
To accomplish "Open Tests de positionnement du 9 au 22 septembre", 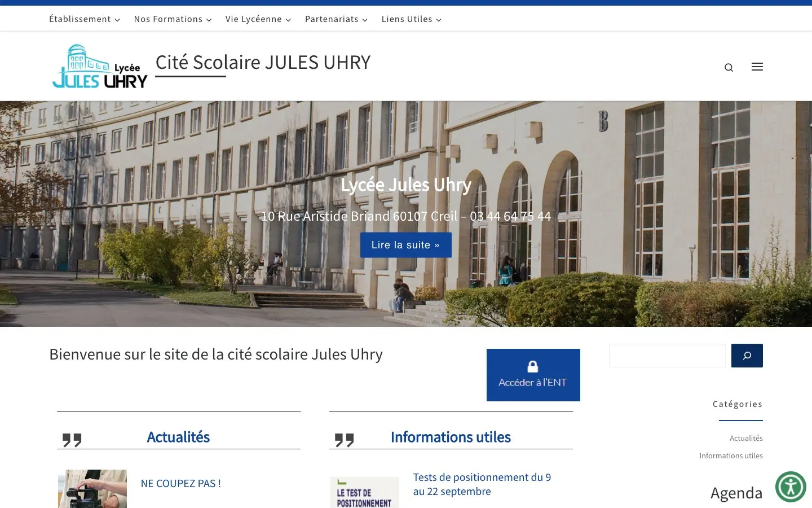I will [482, 484].
